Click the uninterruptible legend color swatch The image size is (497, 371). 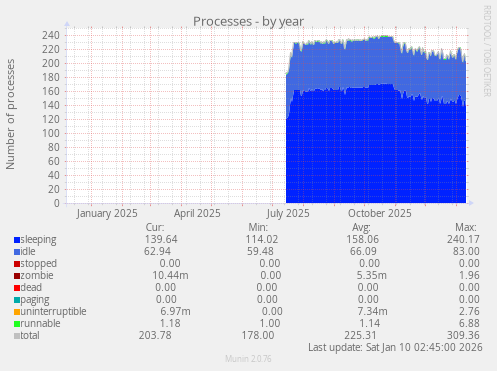(17, 312)
